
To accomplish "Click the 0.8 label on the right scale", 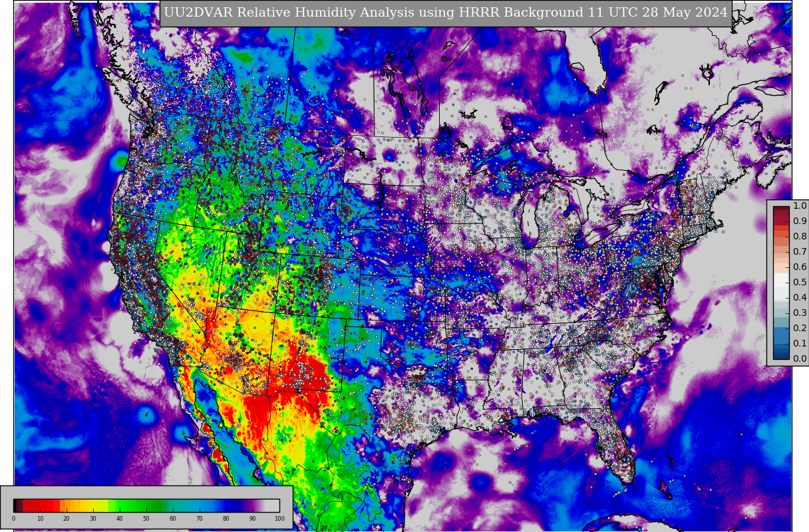I will [800, 236].
